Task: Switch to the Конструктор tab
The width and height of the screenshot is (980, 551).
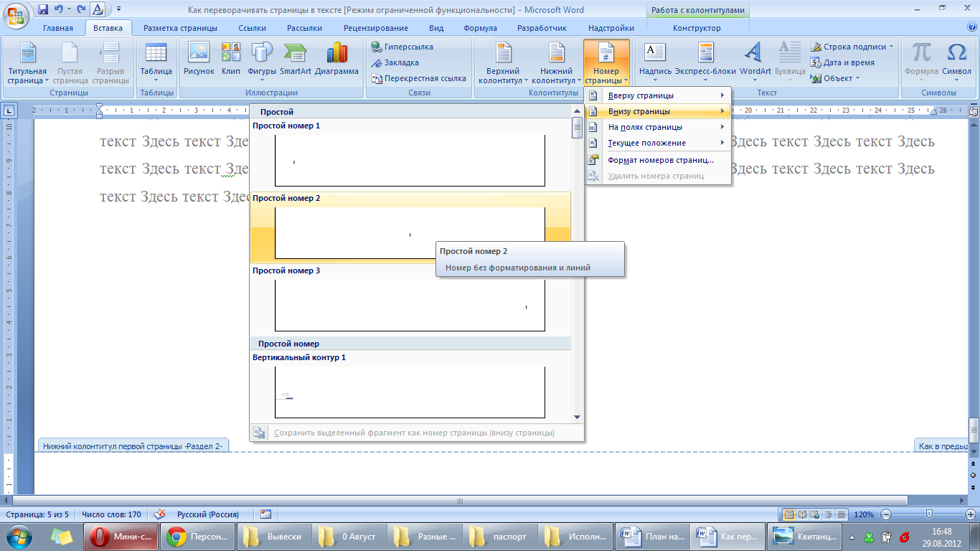Action: click(x=697, y=28)
